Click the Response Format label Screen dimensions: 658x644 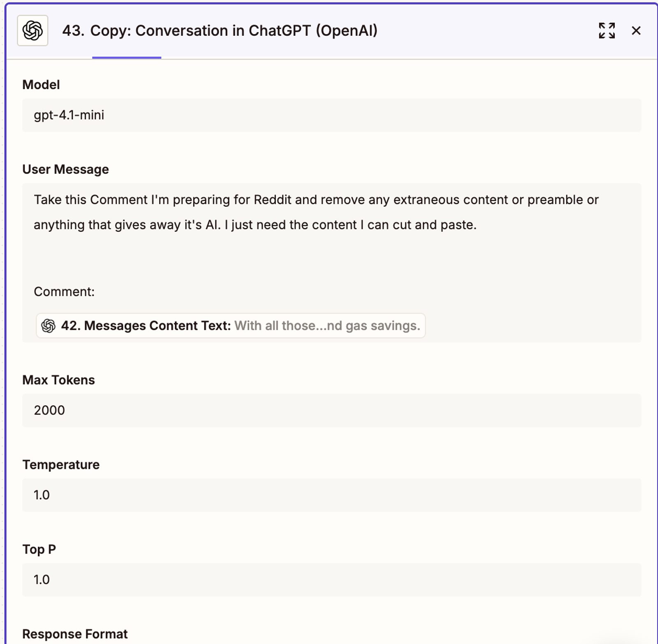click(75, 634)
